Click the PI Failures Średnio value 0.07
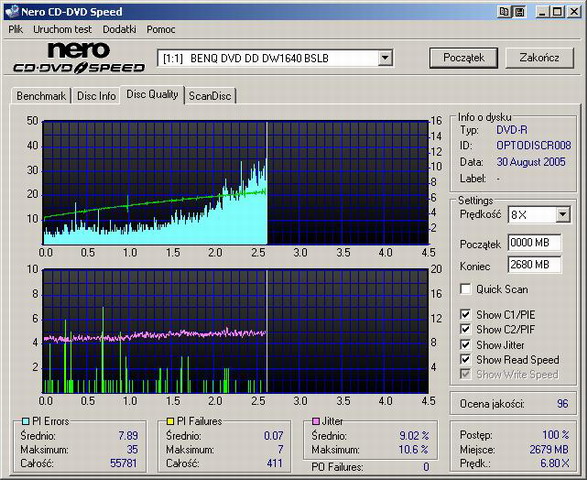This screenshot has height=480, width=587. click(x=273, y=435)
